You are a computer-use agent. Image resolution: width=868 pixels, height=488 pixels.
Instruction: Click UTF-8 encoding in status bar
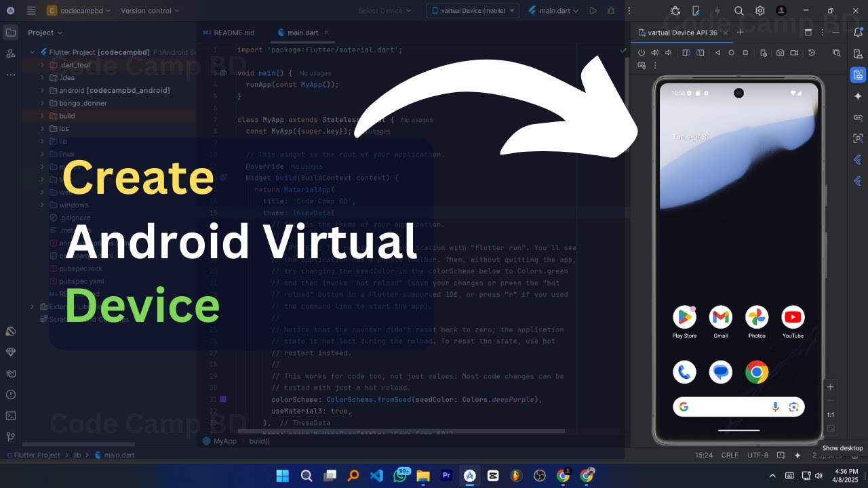tap(758, 455)
